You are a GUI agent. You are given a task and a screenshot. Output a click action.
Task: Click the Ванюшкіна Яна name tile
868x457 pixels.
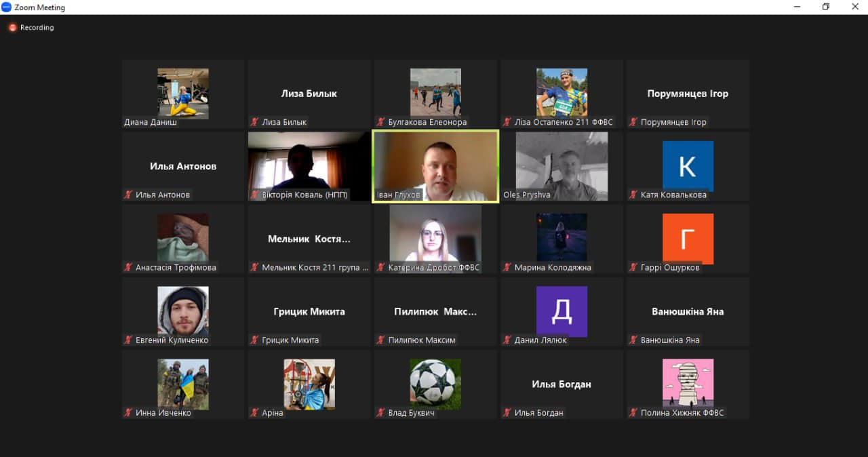(x=688, y=311)
